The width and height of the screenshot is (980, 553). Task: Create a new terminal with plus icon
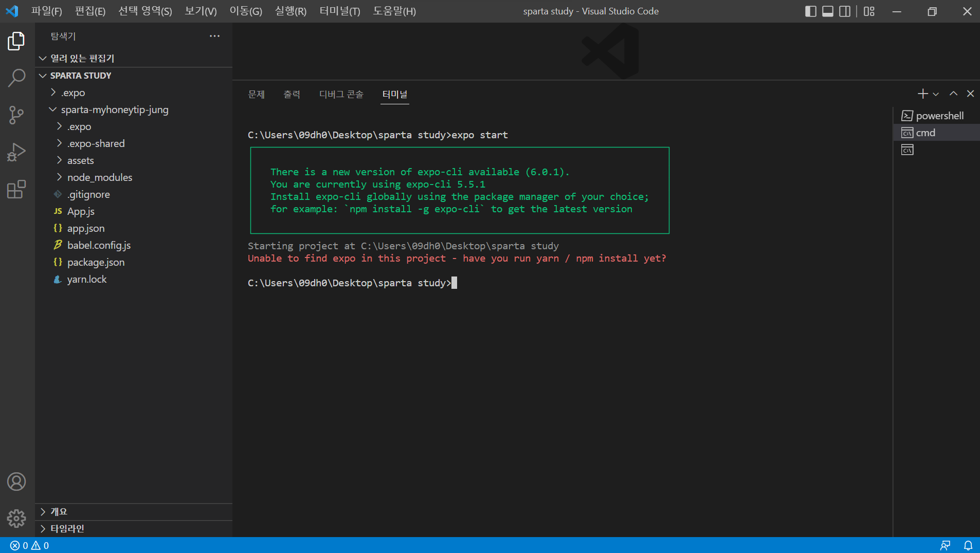tap(922, 94)
